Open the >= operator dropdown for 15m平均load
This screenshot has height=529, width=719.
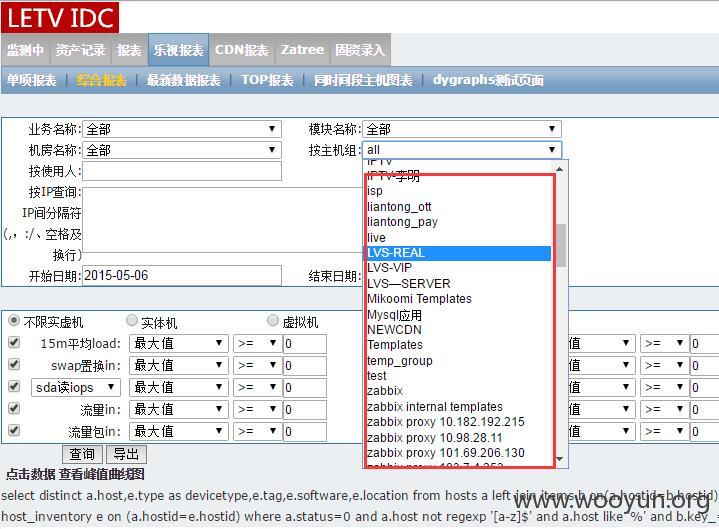(257, 343)
